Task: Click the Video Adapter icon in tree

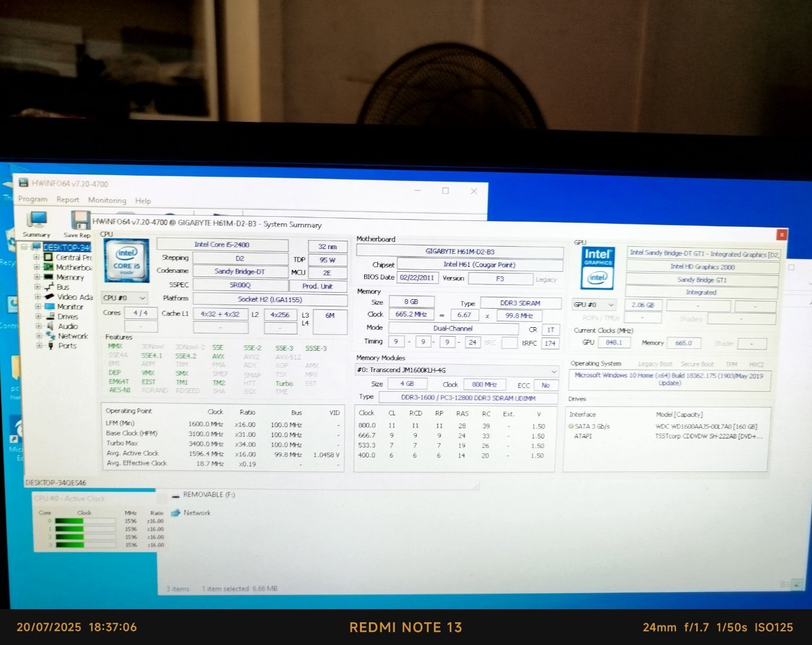Action: (x=48, y=297)
